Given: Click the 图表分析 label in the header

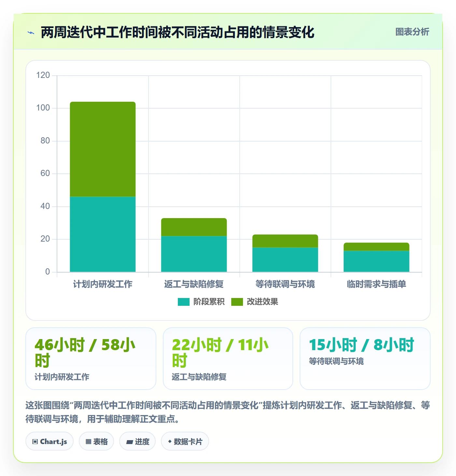Looking at the screenshot, I should [x=412, y=32].
